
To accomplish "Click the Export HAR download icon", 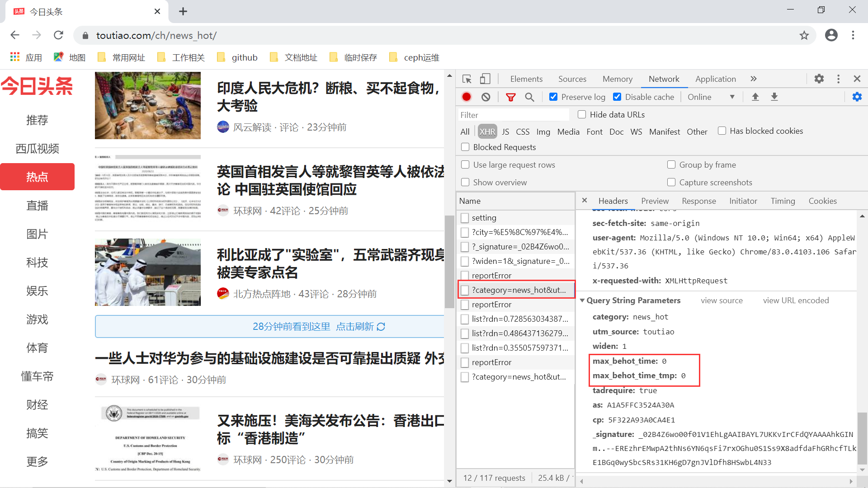I will [x=774, y=97].
